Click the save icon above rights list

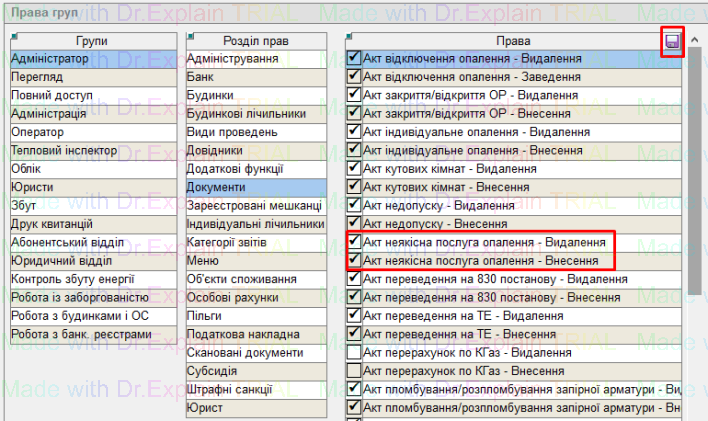coord(673,42)
